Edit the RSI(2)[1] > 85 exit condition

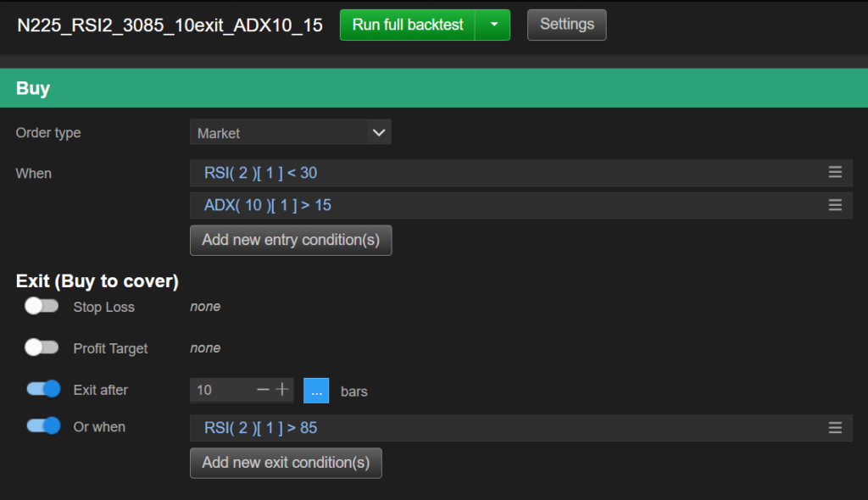tap(261, 428)
